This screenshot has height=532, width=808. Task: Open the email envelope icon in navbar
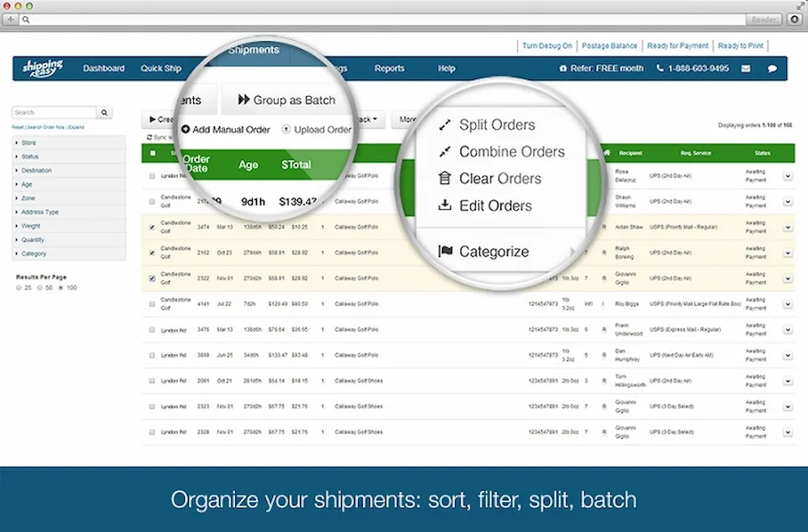(746, 69)
